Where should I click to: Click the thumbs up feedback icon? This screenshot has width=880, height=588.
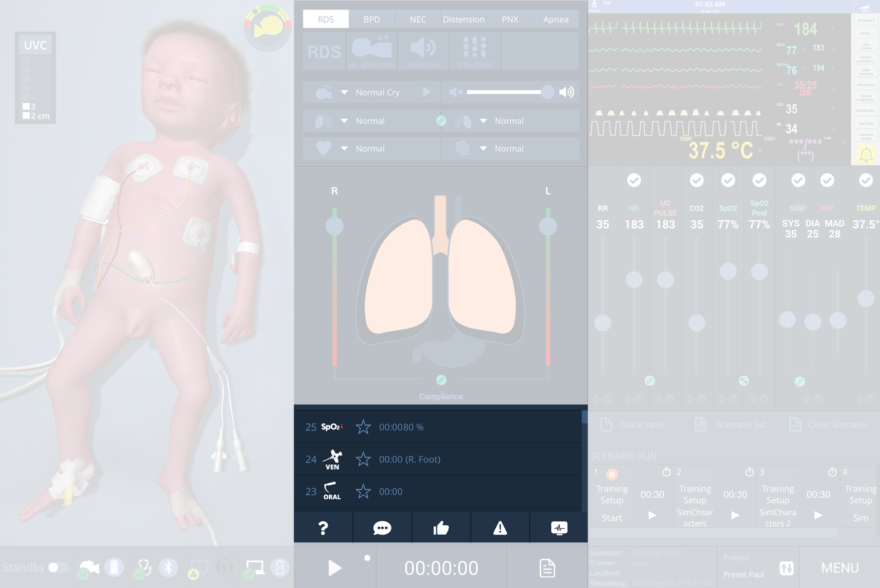441,528
